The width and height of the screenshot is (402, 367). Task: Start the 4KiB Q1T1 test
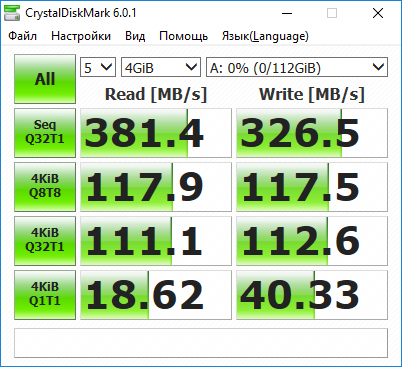[x=45, y=295]
